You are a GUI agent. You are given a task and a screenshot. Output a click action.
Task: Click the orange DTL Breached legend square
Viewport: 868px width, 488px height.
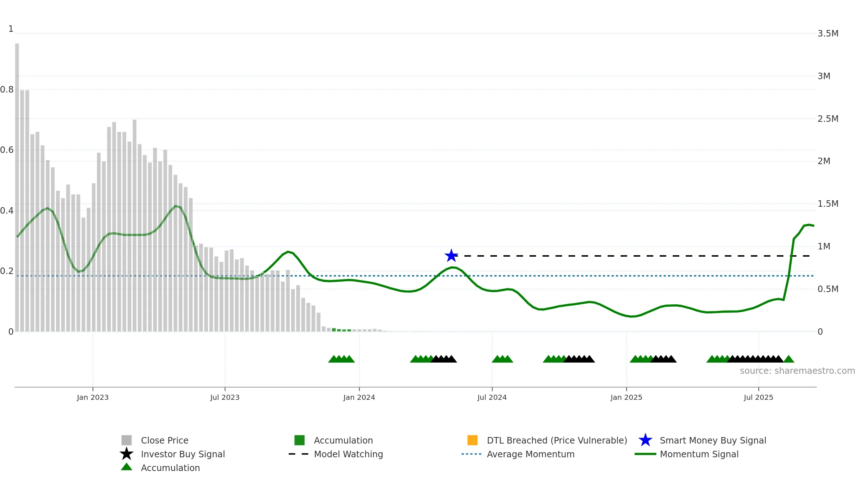click(x=472, y=440)
